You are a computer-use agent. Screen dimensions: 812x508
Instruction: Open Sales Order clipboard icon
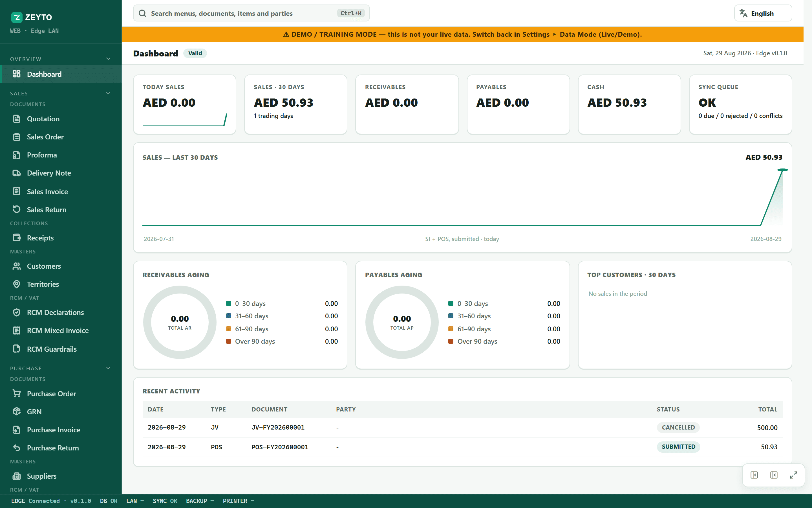pos(16,137)
